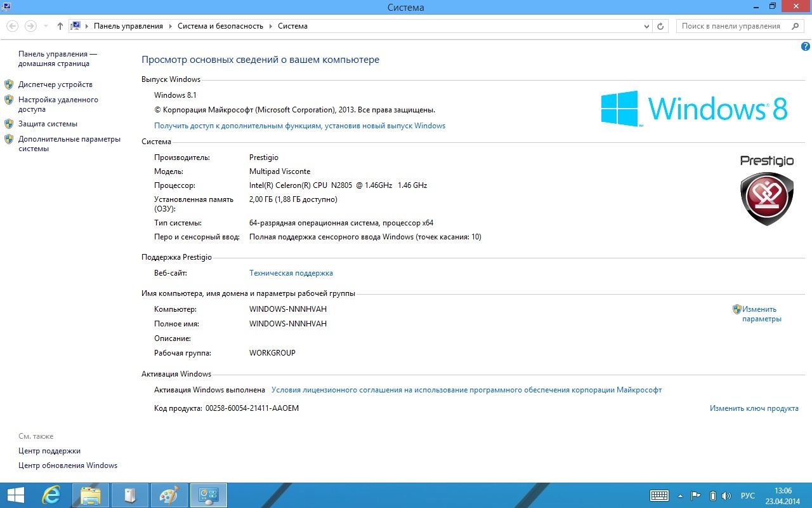Select 'Панель управления' in the breadcrumb
Image resolution: width=812 pixels, height=508 pixels.
tap(128, 26)
